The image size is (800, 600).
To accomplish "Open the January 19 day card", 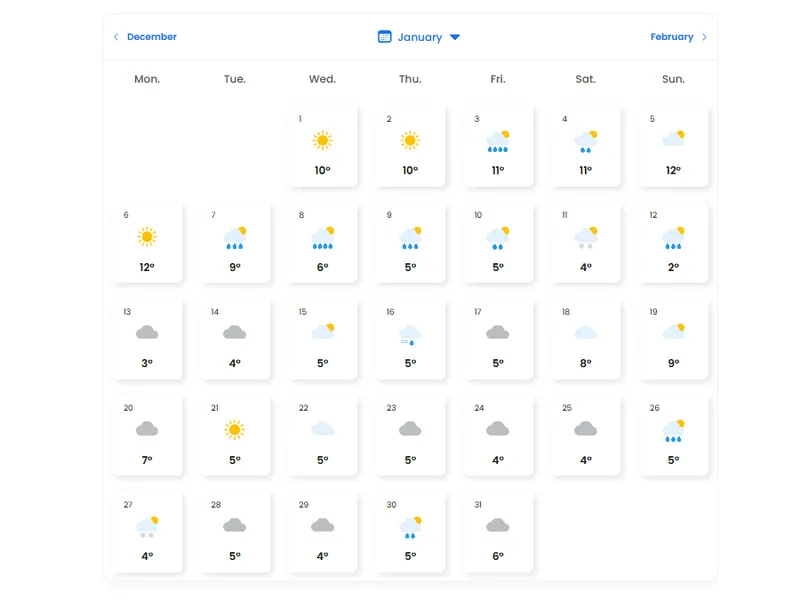I will [673, 339].
